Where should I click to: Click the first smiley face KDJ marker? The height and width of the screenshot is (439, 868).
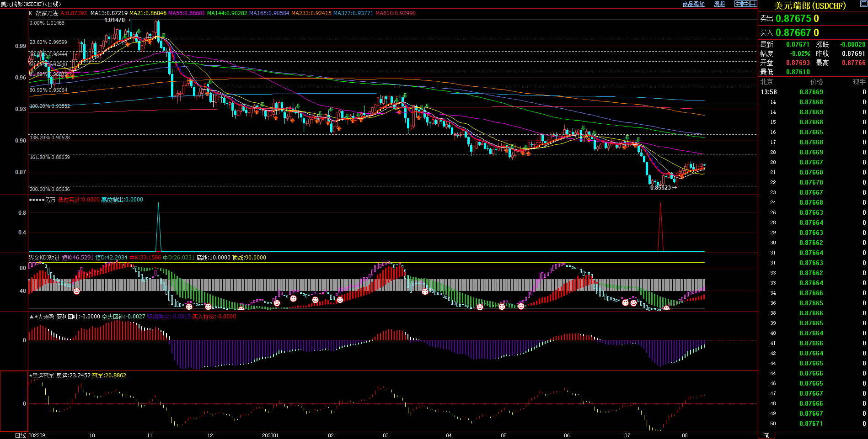coord(76,291)
